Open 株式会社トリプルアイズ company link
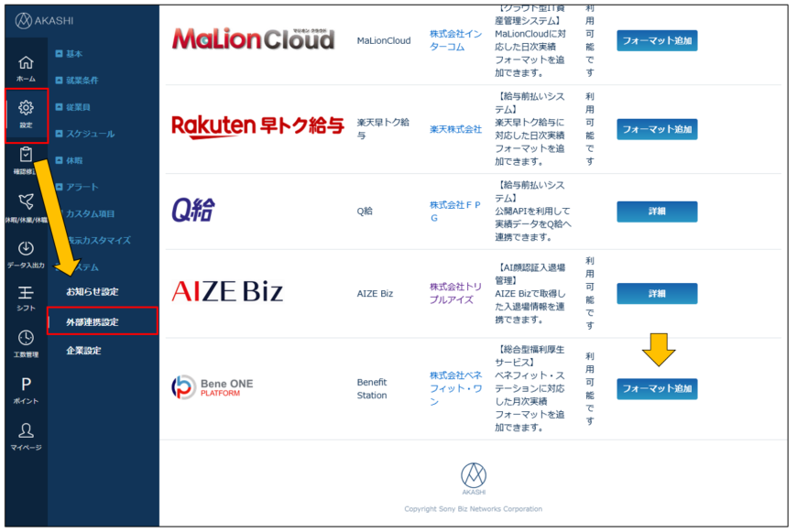The image size is (797, 532). [455, 293]
